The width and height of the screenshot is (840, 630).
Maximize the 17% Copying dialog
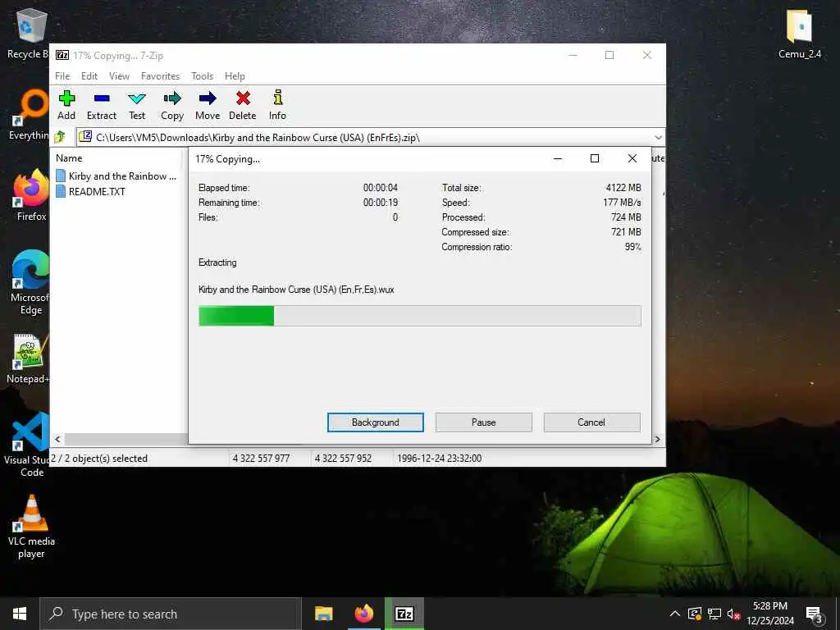(594, 158)
